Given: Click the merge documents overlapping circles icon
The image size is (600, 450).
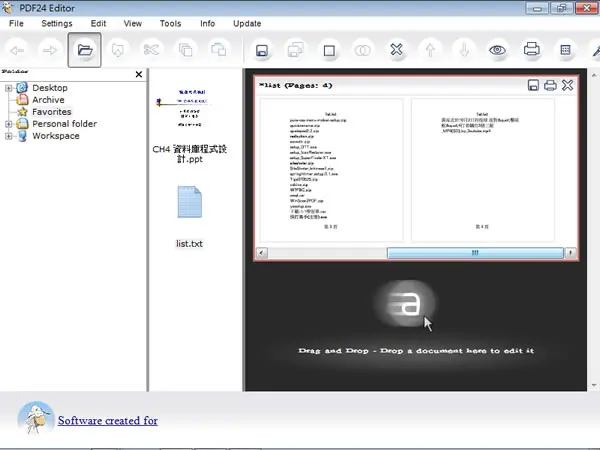Looking at the screenshot, I should [x=362, y=50].
